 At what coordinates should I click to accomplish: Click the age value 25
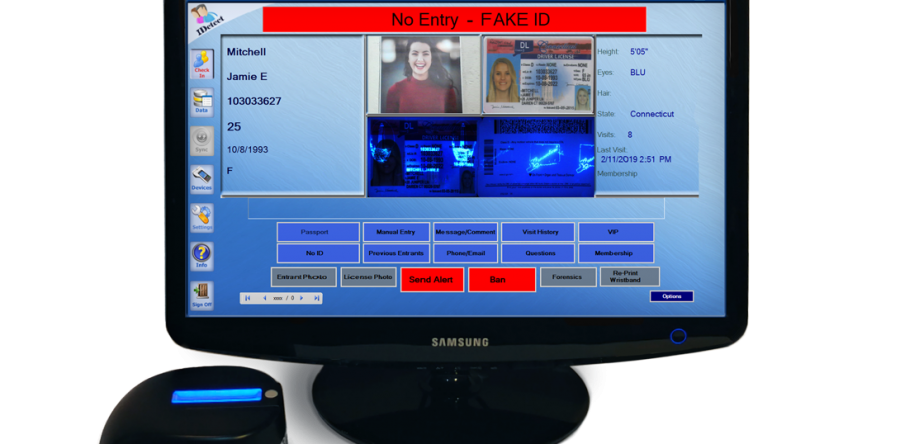coord(234,127)
